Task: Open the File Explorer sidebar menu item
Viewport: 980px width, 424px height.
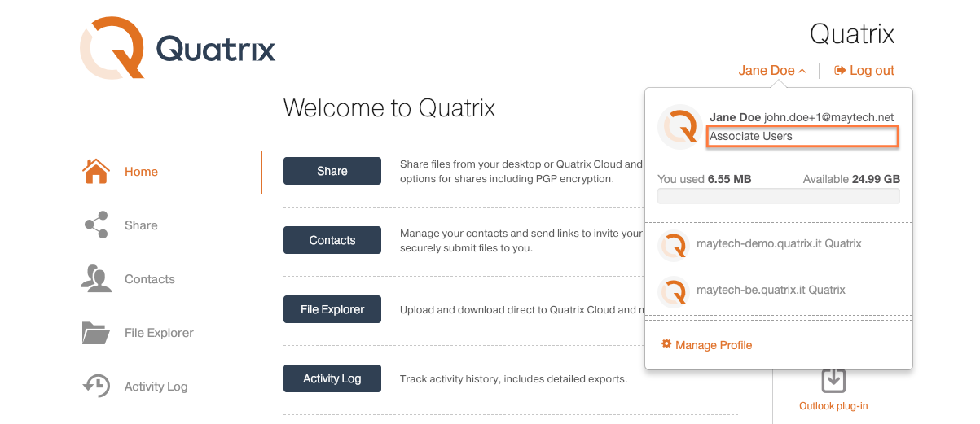Action: pyautogui.click(x=159, y=333)
